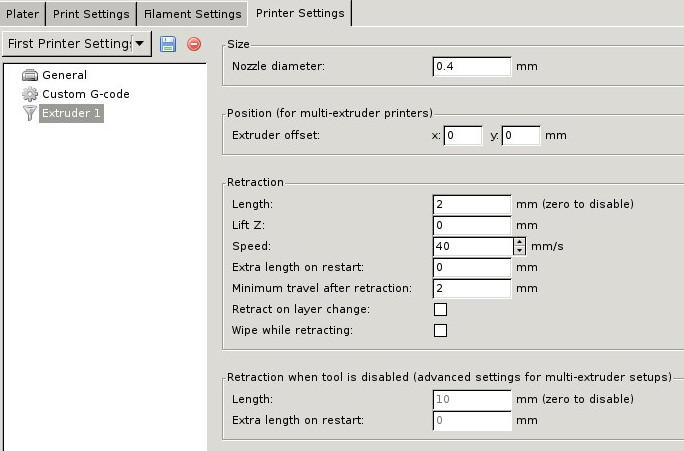Switch to the Plater tab
Screen dimensions: 684x451
(x=23, y=14)
